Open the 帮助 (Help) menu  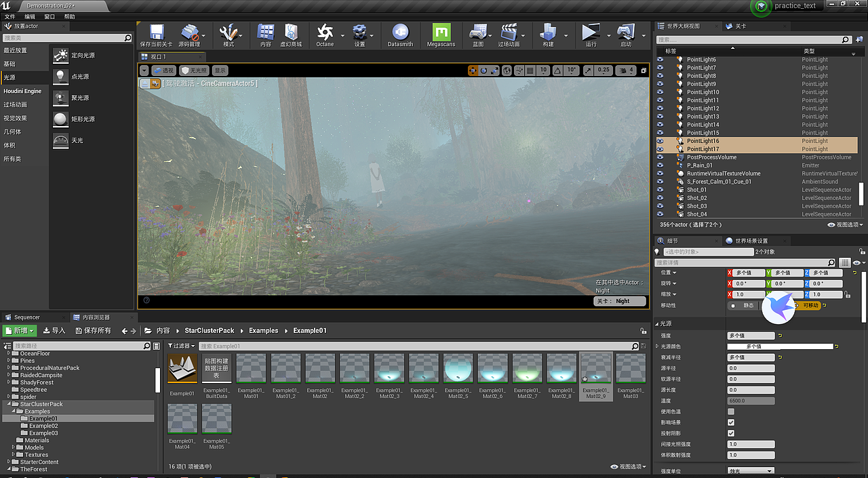pos(70,16)
